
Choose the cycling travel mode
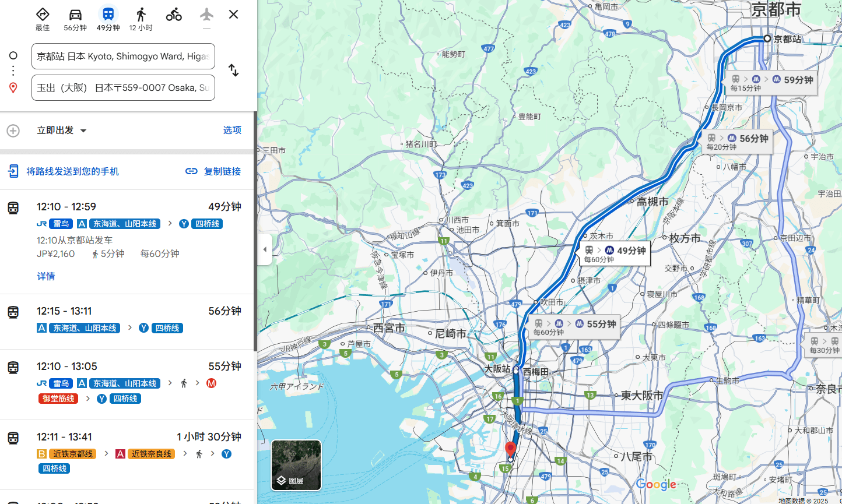tap(174, 15)
